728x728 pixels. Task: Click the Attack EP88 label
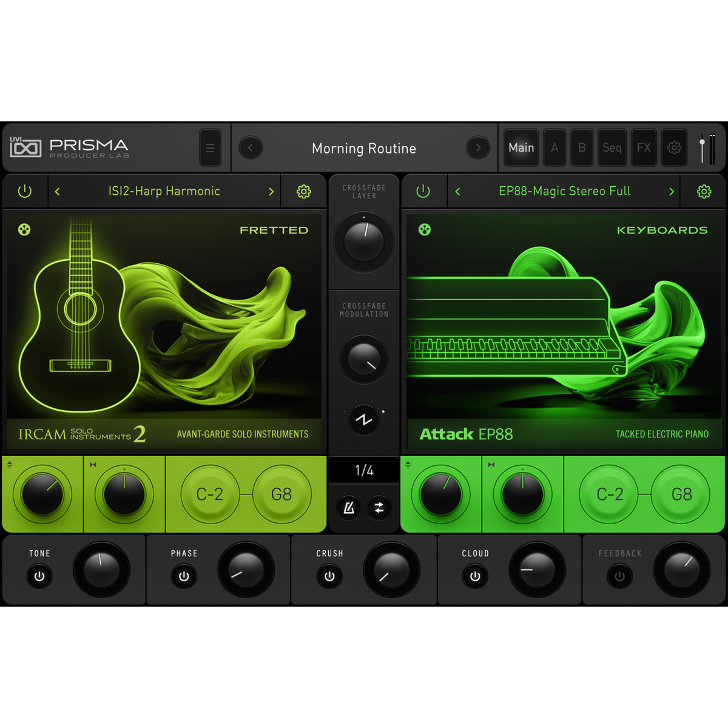pyautogui.click(x=466, y=434)
